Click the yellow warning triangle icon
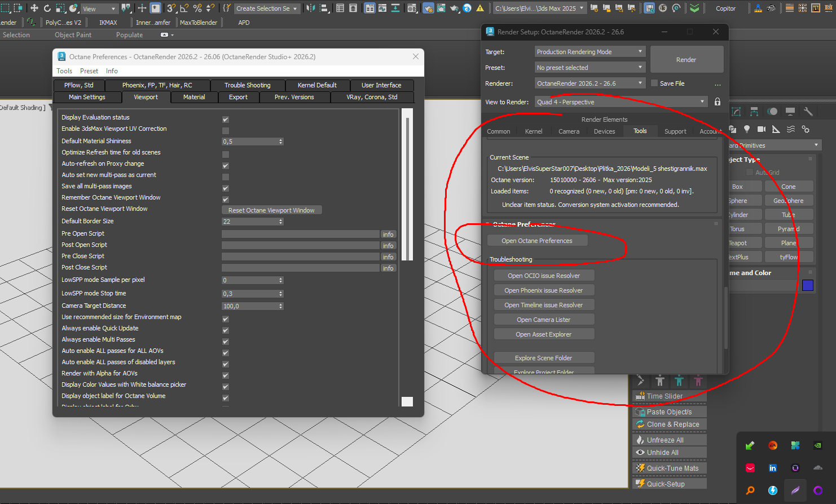Image resolution: width=836 pixels, height=504 pixels. pos(480,8)
